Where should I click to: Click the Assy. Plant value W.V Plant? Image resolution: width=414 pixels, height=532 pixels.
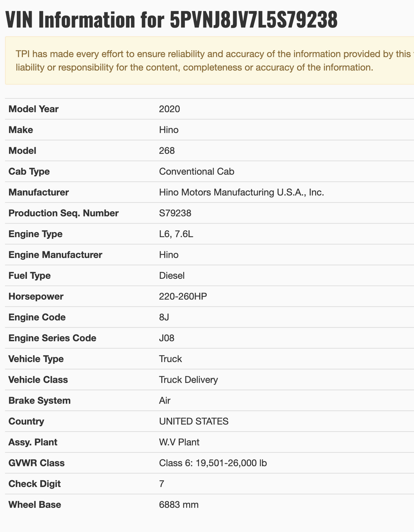click(x=179, y=442)
